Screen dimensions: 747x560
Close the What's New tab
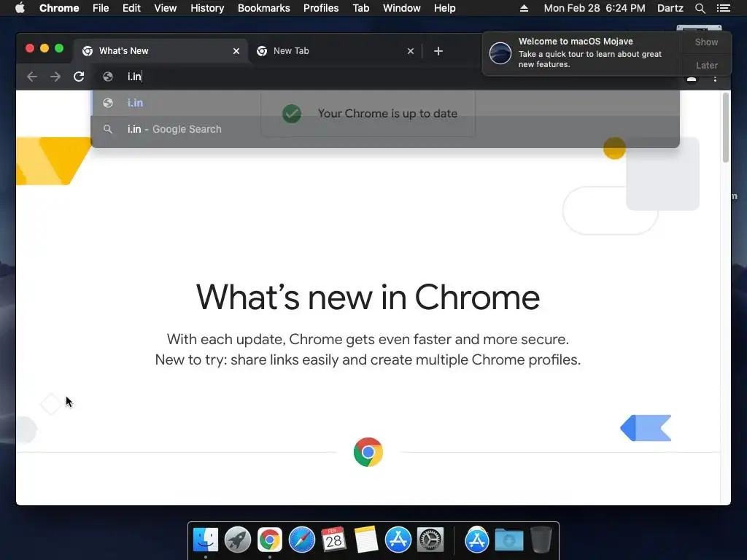click(x=236, y=51)
